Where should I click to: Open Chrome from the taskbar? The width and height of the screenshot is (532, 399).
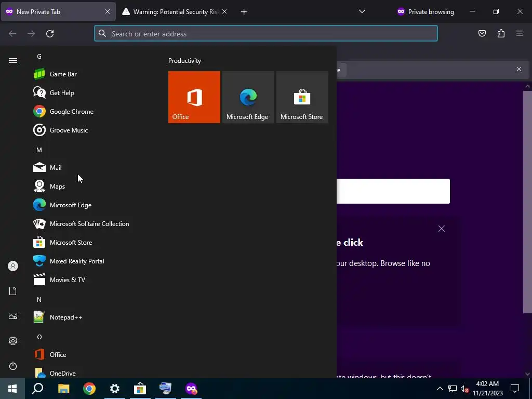pyautogui.click(x=89, y=389)
